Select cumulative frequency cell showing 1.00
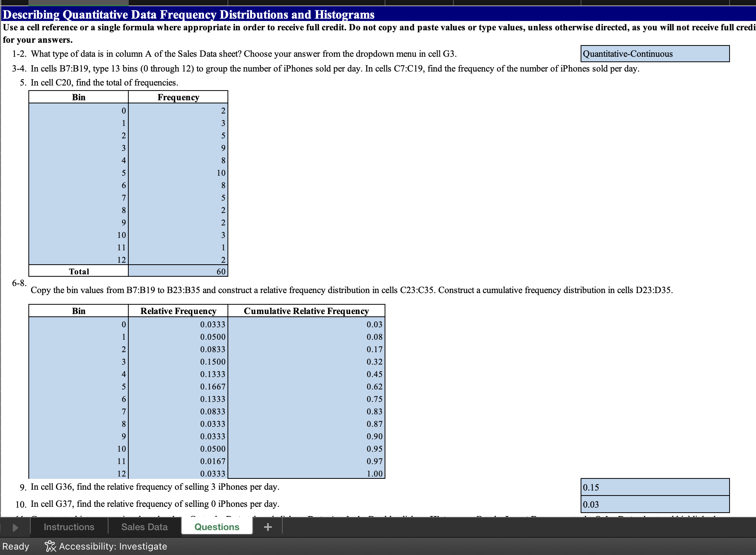Image resolution: width=756 pixels, height=555 pixels. [x=306, y=473]
